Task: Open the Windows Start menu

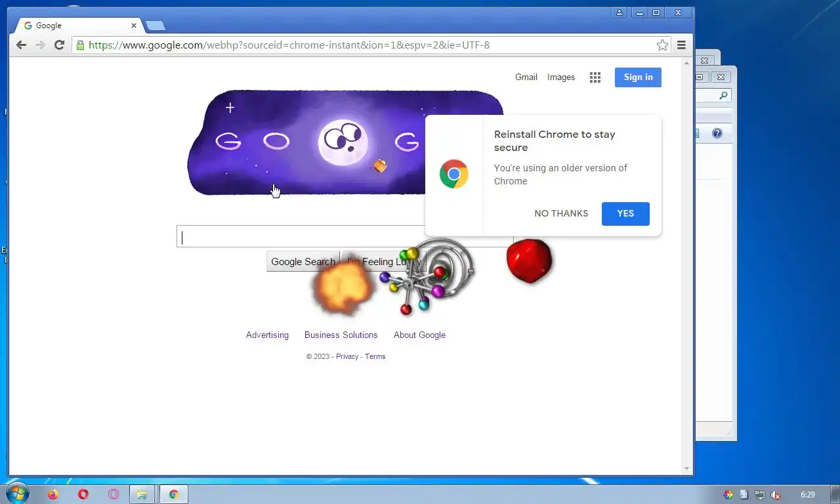Action: point(17,493)
